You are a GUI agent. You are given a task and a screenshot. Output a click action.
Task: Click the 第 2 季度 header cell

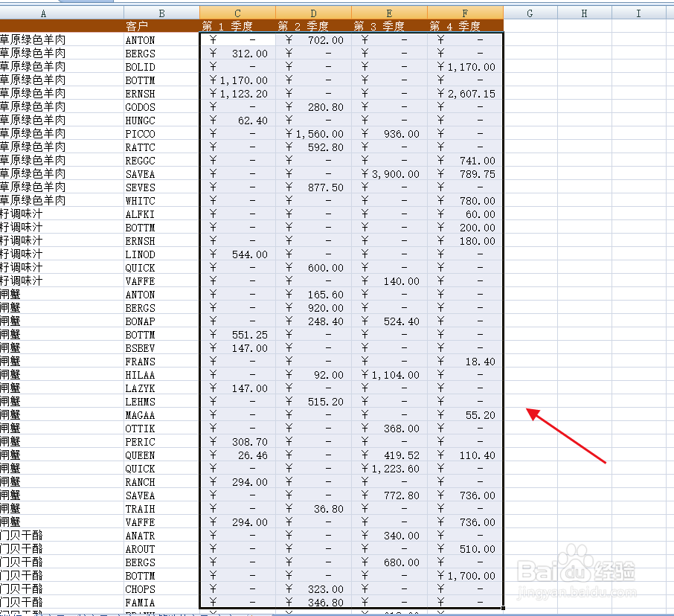[313, 26]
